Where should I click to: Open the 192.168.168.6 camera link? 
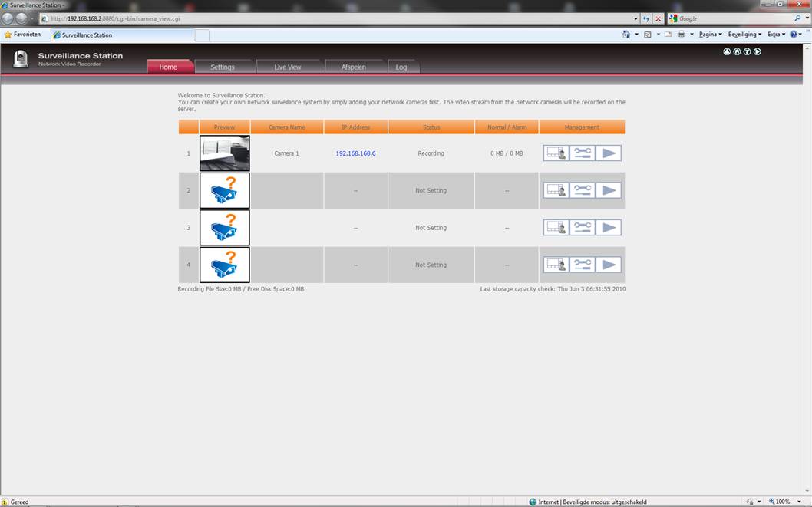(356, 153)
